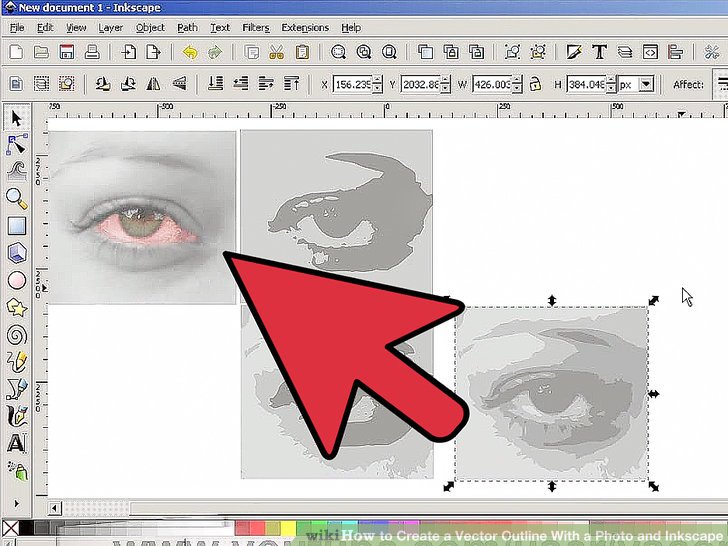Open the Extensions menu
This screenshot has width=728, height=546.
(305, 28)
